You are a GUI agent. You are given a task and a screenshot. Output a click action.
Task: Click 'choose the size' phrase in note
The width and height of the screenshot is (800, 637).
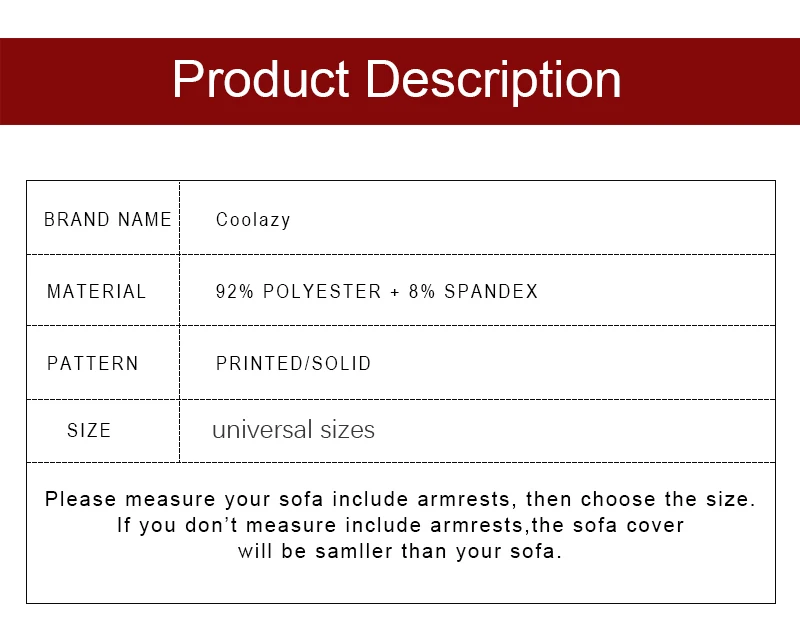click(x=668, y=499)
